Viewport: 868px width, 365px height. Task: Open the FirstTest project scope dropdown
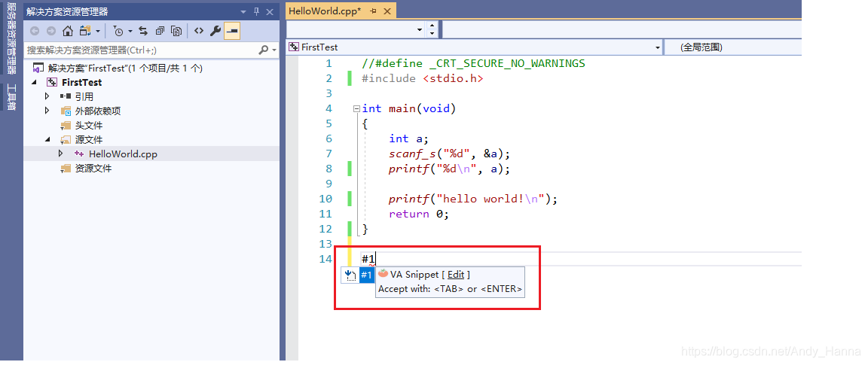coord(657,47)
